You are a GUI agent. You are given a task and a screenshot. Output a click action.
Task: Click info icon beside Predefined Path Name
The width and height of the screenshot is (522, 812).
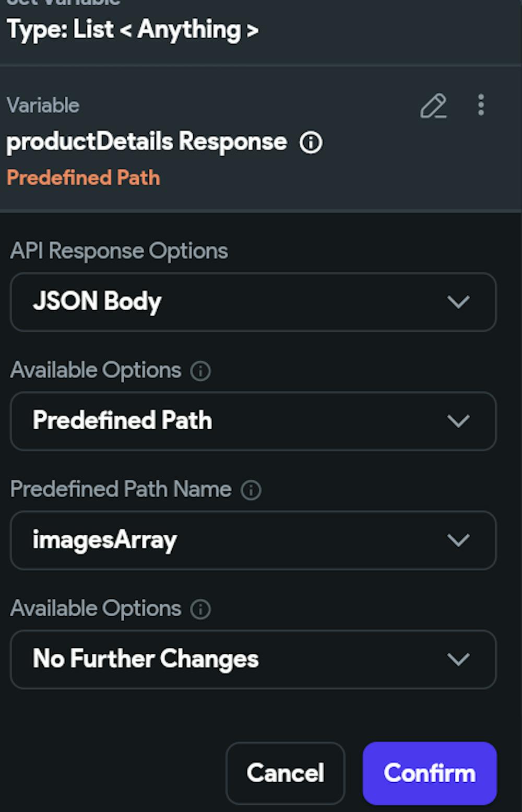point(251,490)
